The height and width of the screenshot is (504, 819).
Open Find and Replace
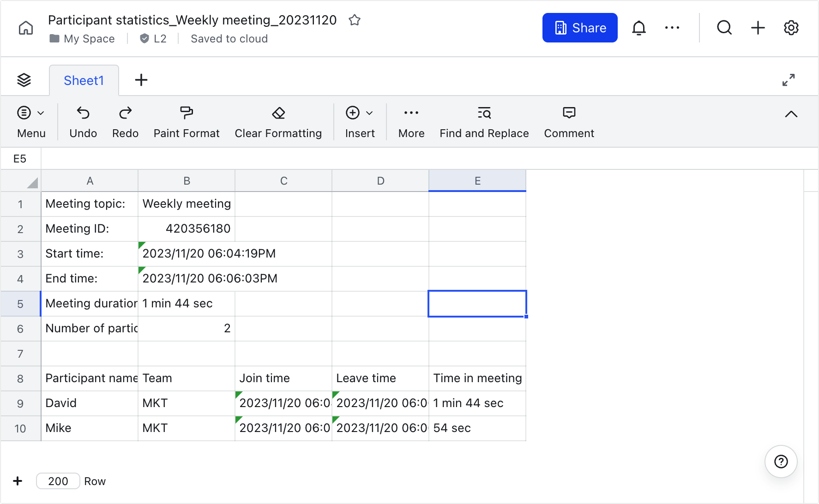pyautogui.click(x=484, y=113)
